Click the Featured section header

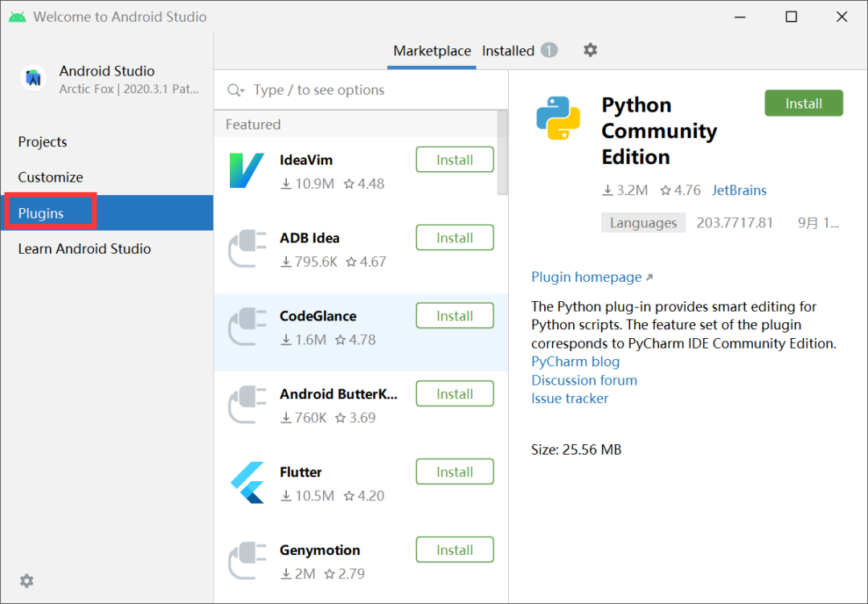[253, 124]
